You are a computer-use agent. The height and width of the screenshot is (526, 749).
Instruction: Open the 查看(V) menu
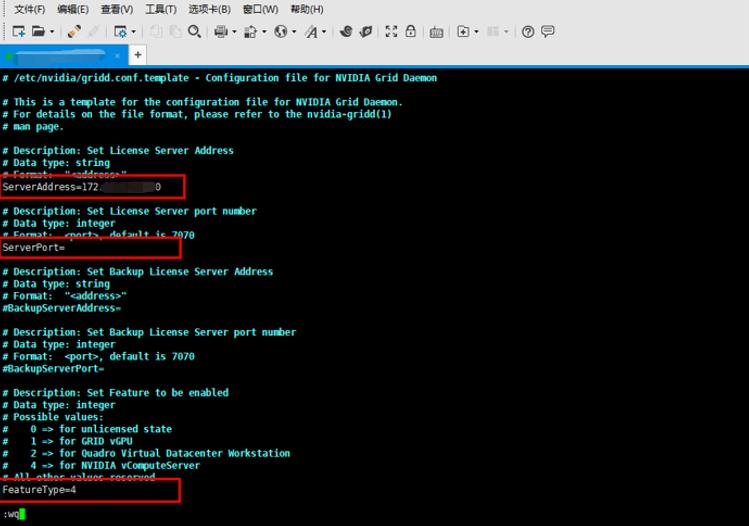117,9
